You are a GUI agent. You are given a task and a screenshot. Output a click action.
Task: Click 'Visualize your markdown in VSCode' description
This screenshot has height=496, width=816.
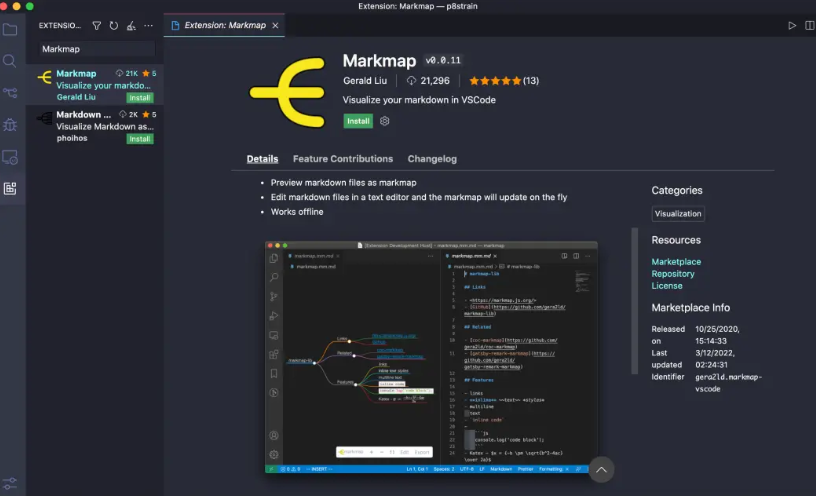coord(419,100)
